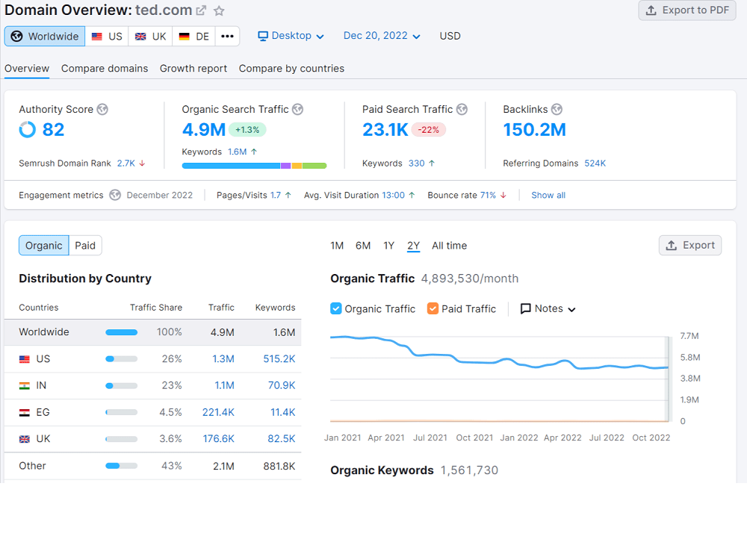Click the Authority Score ring icon
747x560 pixels.
coord(28,129)
